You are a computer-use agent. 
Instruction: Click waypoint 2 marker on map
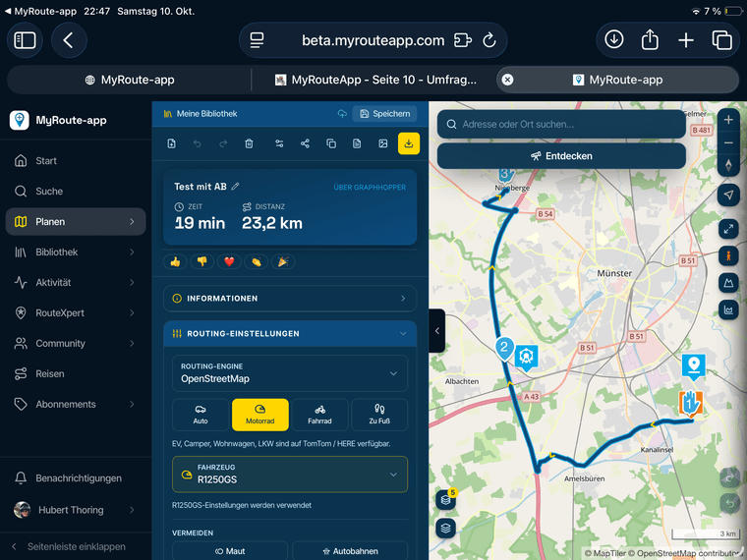click(504, 349)
